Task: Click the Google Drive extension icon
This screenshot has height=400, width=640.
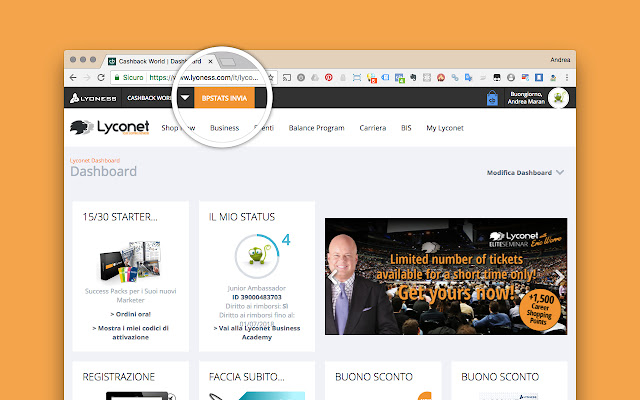Action: point(315,77)
